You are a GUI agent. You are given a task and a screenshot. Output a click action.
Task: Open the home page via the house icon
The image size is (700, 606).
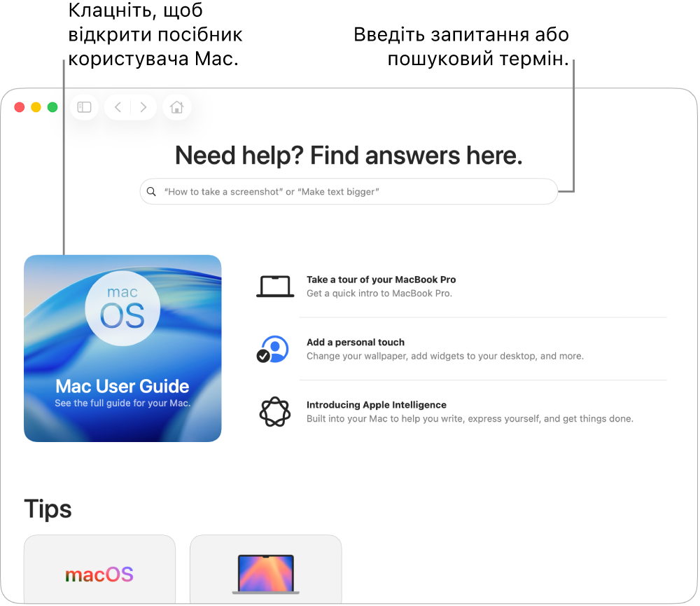point(177,107)
